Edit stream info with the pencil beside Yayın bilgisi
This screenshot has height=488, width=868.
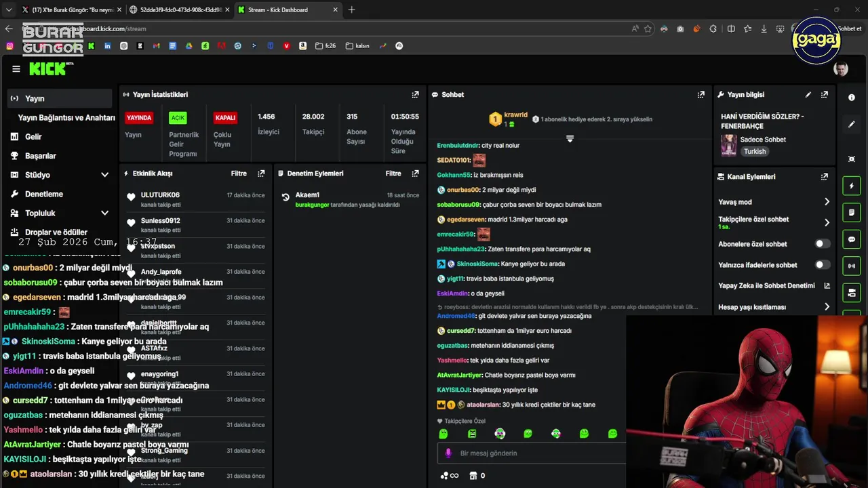pos(808,95)
